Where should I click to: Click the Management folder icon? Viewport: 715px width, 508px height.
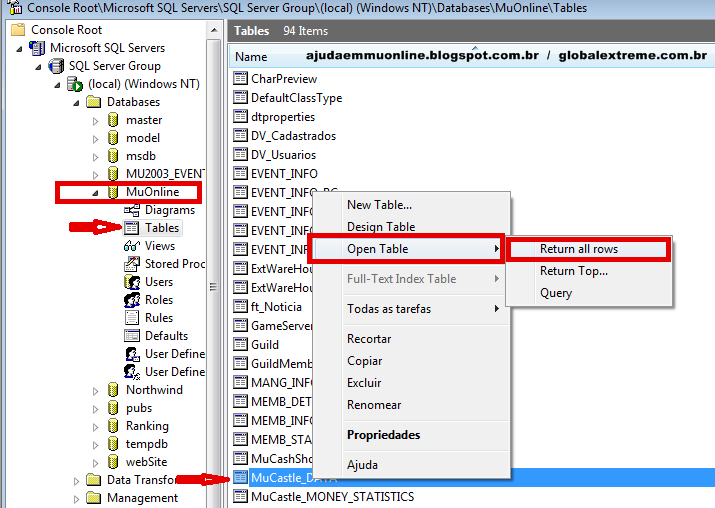93,498
